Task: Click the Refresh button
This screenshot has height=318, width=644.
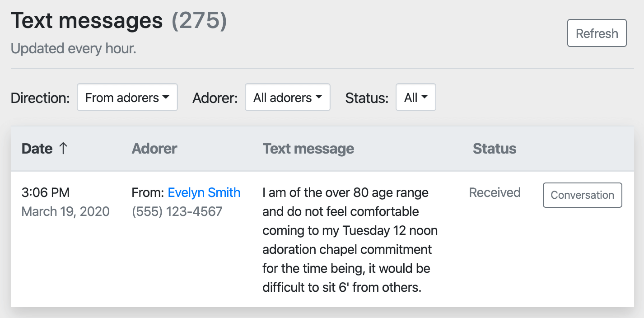Action: (597, 33)
